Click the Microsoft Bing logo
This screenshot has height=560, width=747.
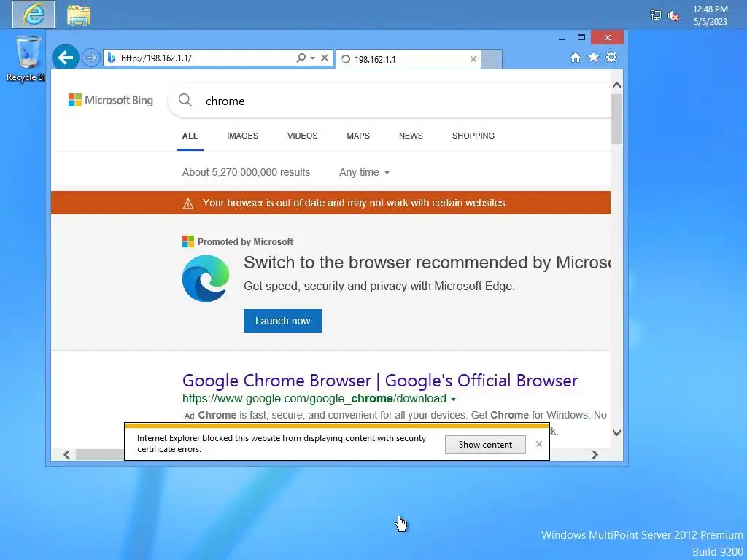click(x=111, y=100)
